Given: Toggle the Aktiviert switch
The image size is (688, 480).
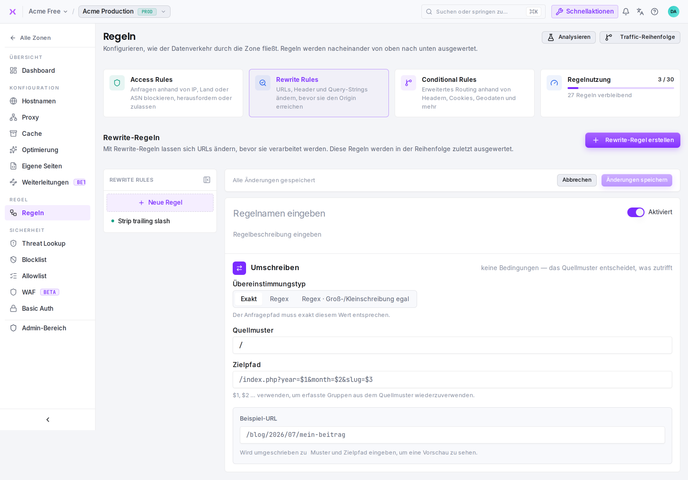Looking at the screenshot, I should point(635,212).
